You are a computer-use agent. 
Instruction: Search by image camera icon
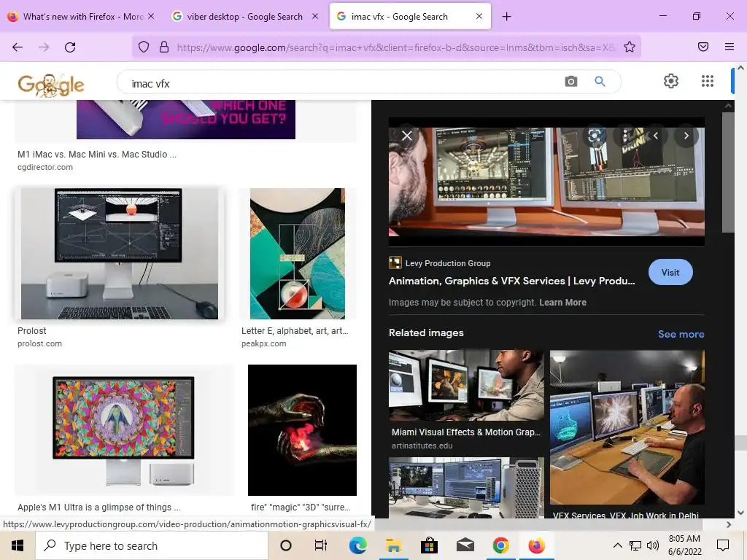570,82
